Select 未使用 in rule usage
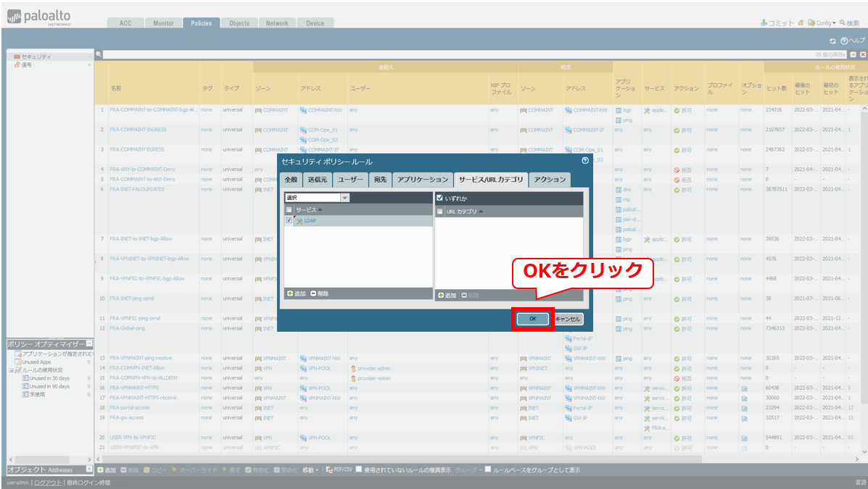868x489 pixels. 37,394
